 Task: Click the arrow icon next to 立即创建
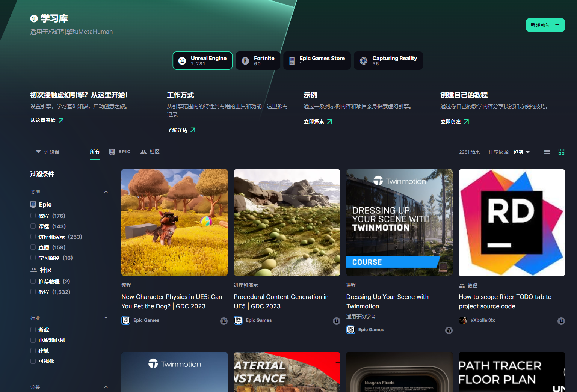466,122
